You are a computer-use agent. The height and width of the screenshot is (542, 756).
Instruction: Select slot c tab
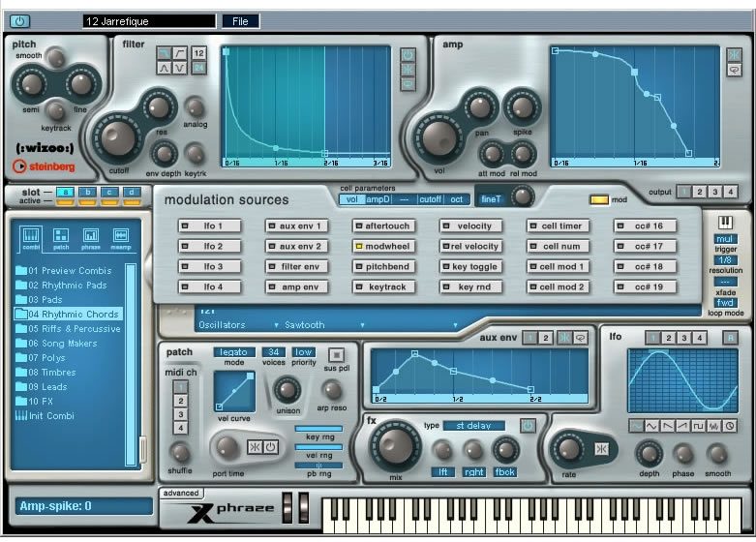[109, 193]
